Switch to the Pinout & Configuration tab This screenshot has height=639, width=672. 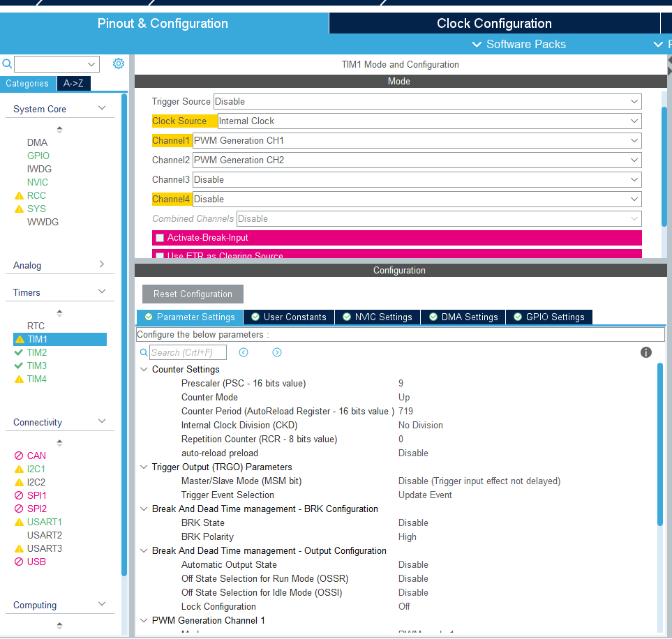[x=163, y=23]
